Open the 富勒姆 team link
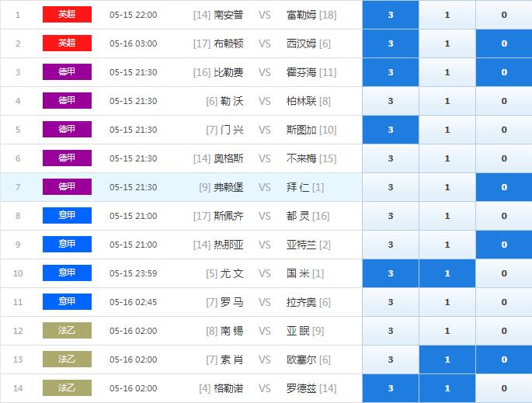The image size is (532, 403). click(301, 15)
